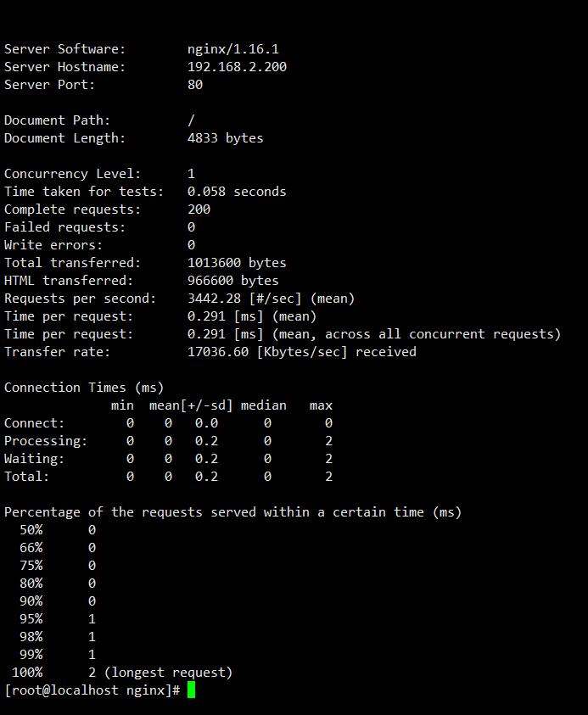Click the nginx/1.16.1 server software text
The width and height of the screenshot is (588, 715).
pos(233,49)
